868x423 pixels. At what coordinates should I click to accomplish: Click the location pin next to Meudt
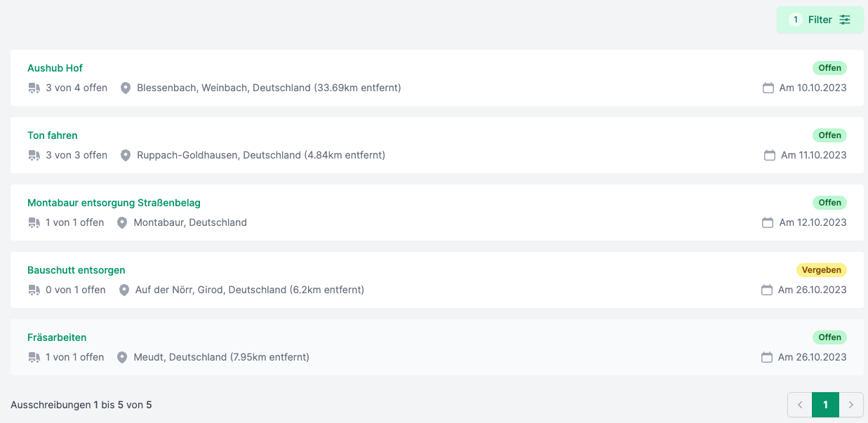point(122,357)
